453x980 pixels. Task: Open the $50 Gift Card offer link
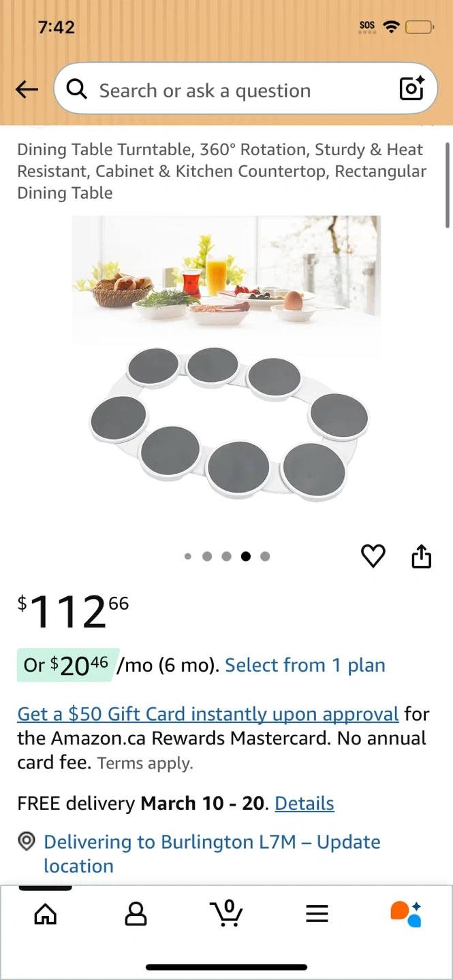pyautogui.click(x=208, y=714)
